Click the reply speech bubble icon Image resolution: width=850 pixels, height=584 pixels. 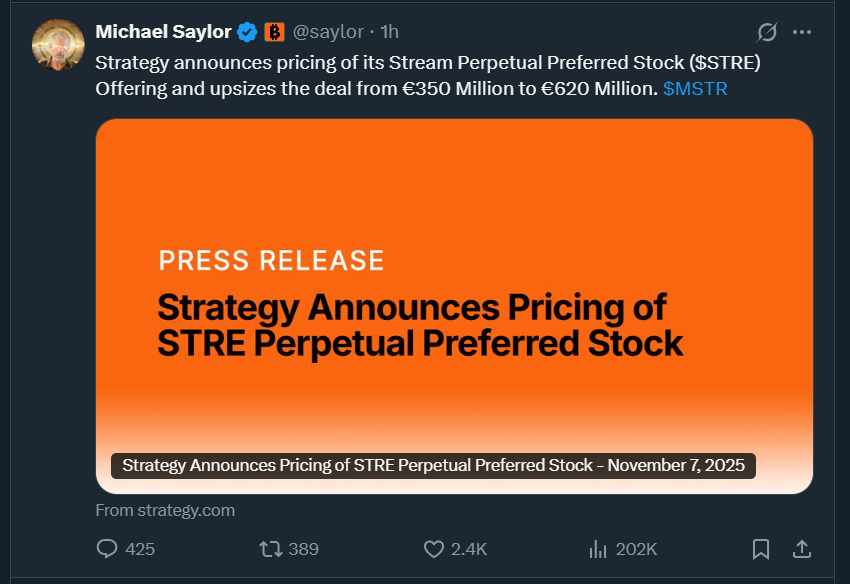click(x=107, y=549)
